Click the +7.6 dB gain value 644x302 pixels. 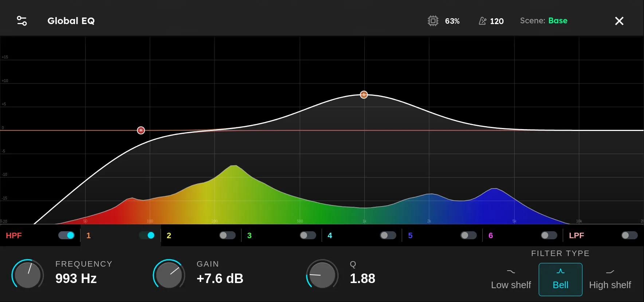[220, 279]
